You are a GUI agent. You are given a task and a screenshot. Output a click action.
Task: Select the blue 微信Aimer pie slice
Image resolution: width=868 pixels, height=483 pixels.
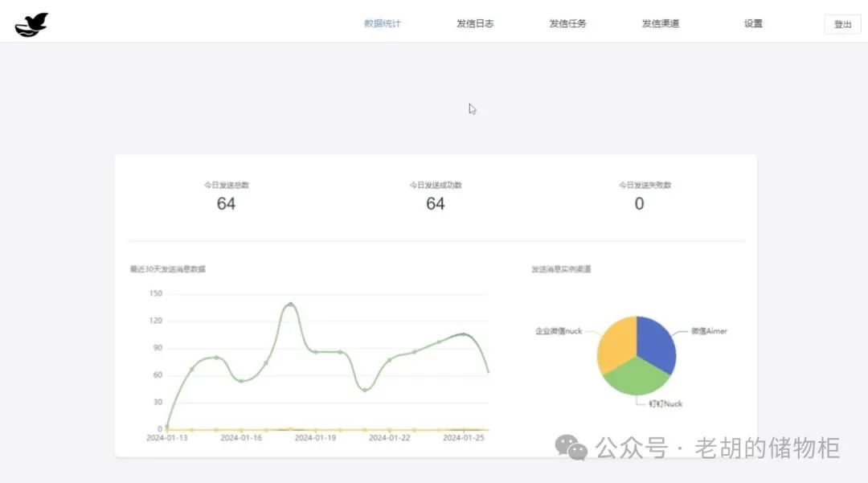click(x=657, y=343)
